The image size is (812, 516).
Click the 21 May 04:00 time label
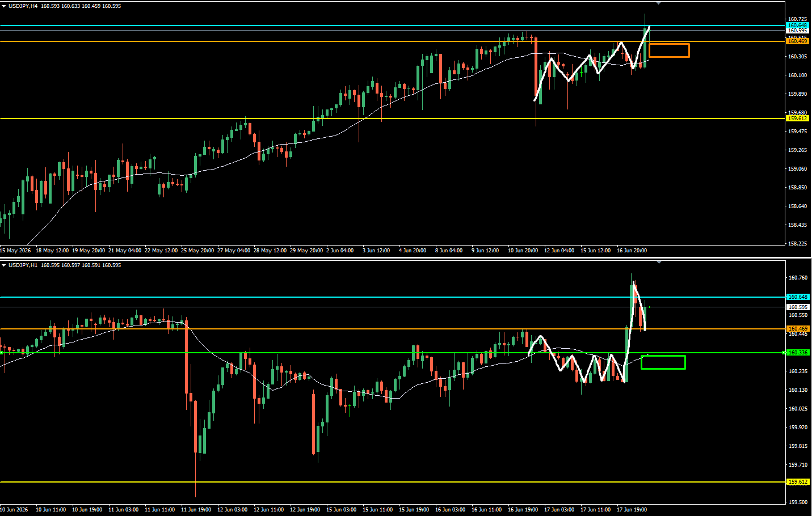125,251
